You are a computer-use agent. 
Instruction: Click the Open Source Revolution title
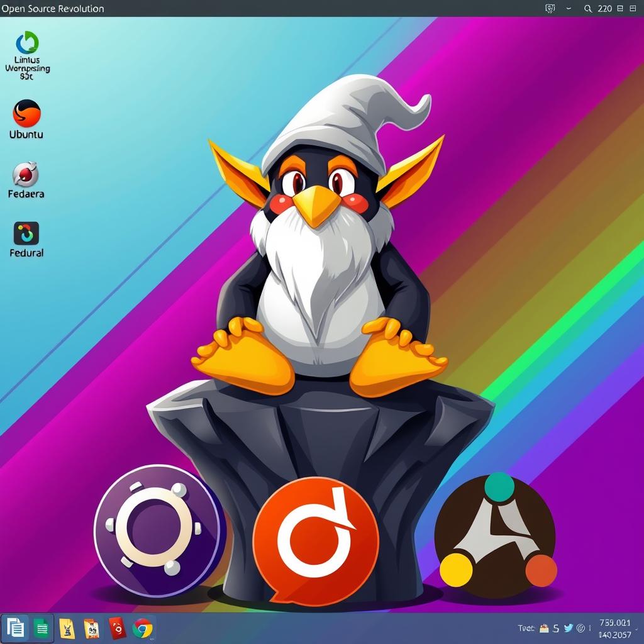point(53,9)
